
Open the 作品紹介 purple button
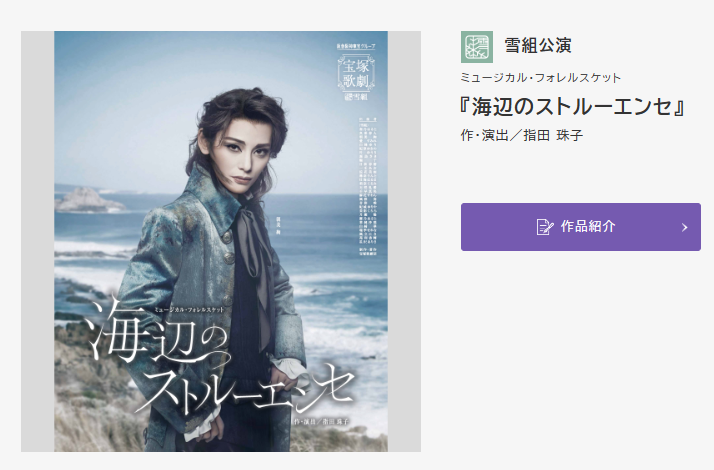click(581, 227)
